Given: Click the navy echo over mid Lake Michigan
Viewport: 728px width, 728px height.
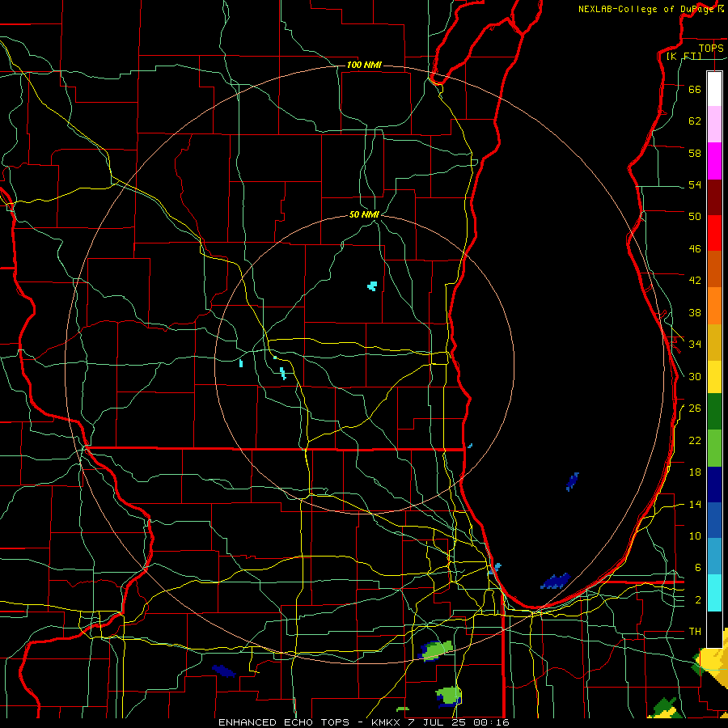Looking at the screenshot, I should (573, 481).
